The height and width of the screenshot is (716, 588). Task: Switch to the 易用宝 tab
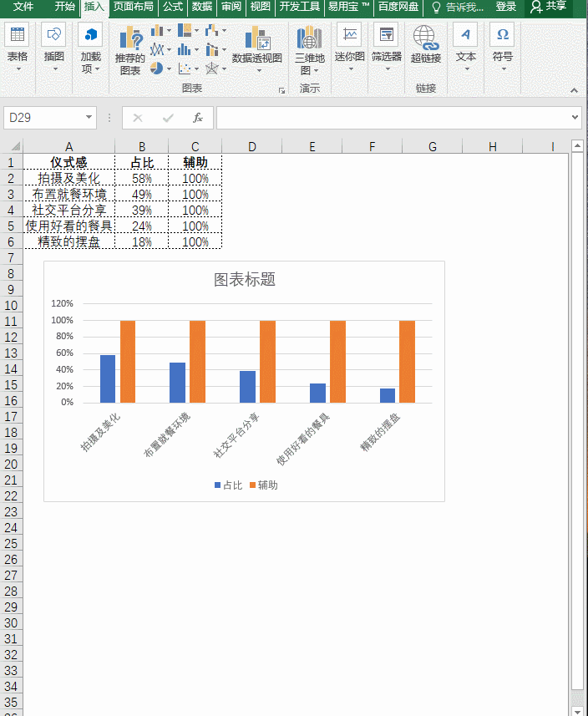pos(349,7)
